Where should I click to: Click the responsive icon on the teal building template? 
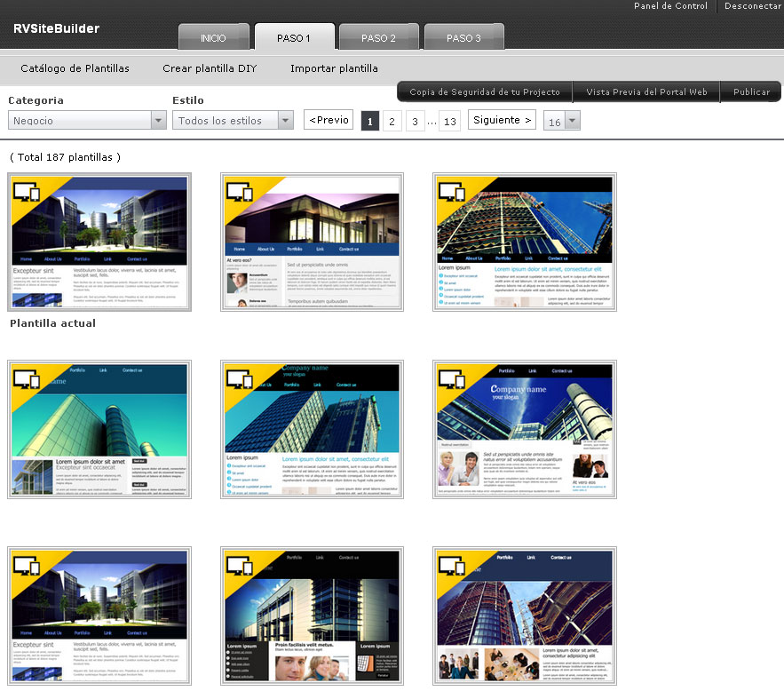[27, 379]
